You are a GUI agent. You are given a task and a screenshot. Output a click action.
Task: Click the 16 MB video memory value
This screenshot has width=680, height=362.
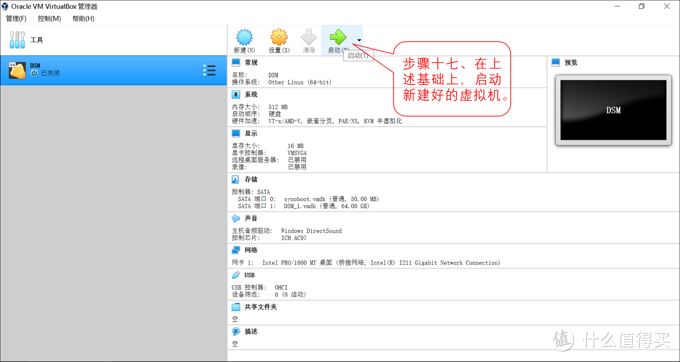(x=296, y=146)
